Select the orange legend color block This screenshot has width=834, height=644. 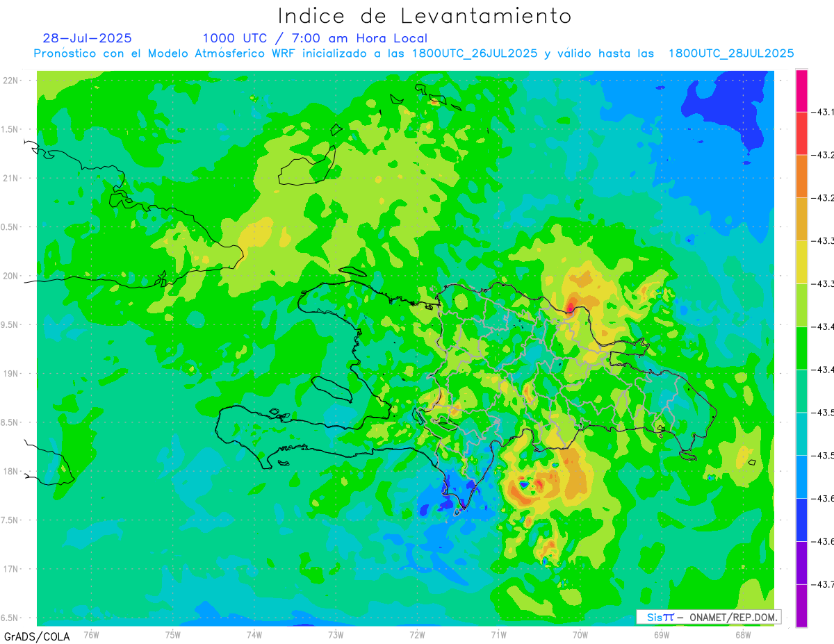(x=801, y=176)
